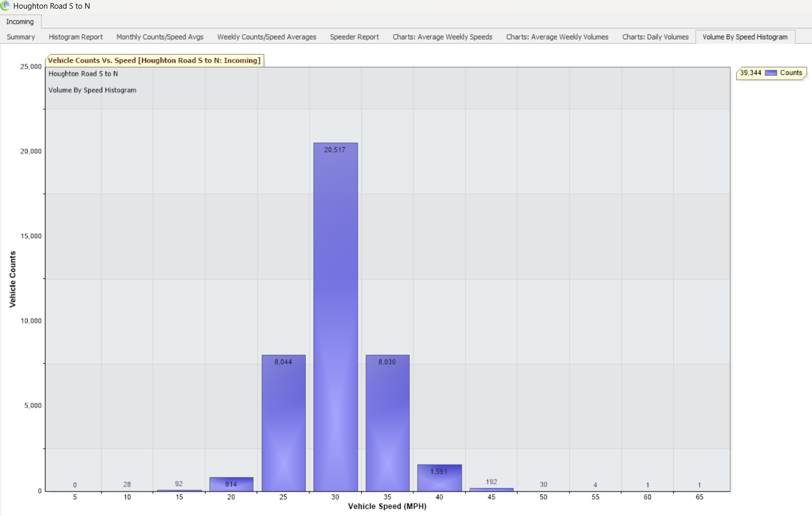
Task: Open the Speeder Report tab
Action: point(354,37)
